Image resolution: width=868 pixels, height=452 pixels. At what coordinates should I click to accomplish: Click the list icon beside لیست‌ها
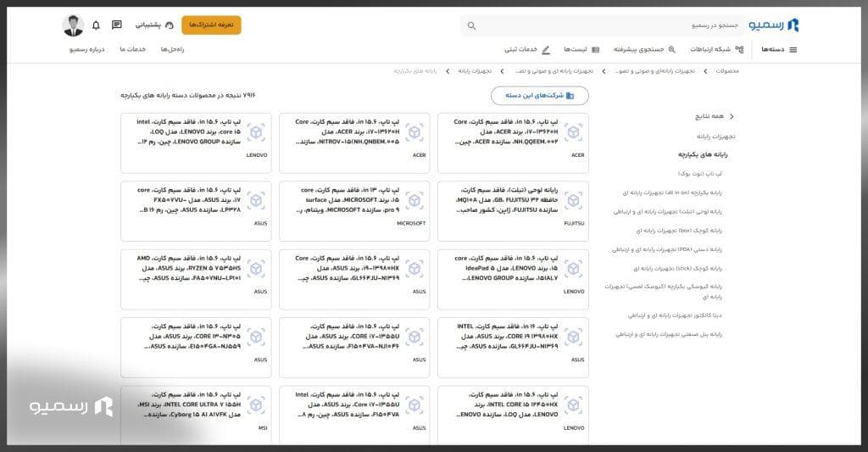596,50
